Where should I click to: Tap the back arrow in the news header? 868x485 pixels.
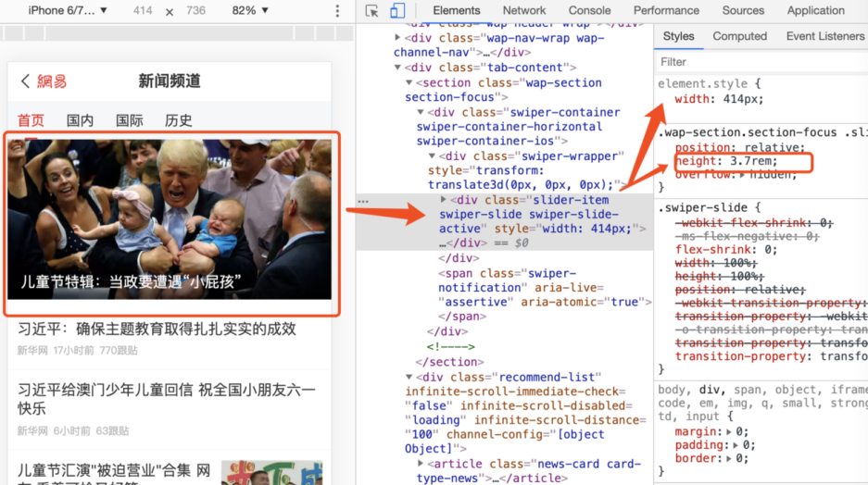25,81
